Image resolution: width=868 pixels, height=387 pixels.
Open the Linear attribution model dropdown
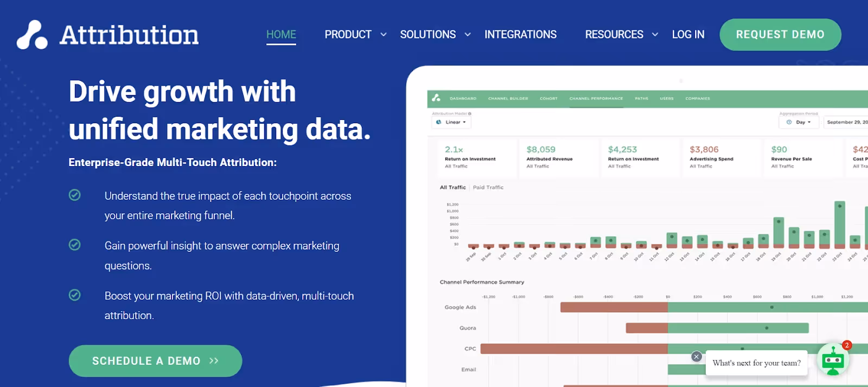pyautogui.click(x=451, y=122)
